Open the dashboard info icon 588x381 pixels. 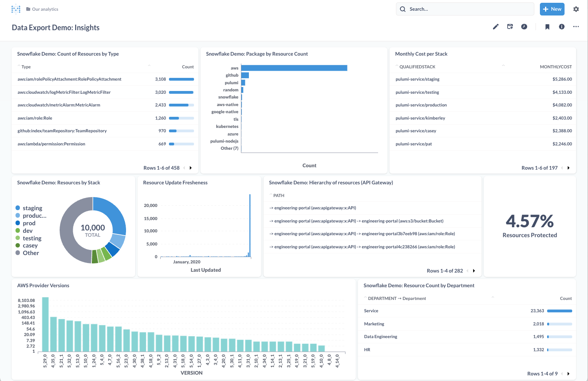tap(562, 27)
